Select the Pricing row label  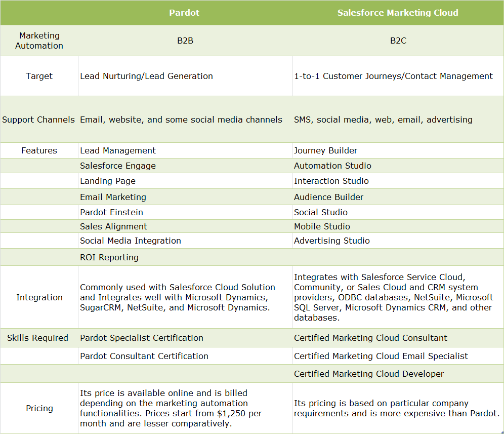point(39,408)
